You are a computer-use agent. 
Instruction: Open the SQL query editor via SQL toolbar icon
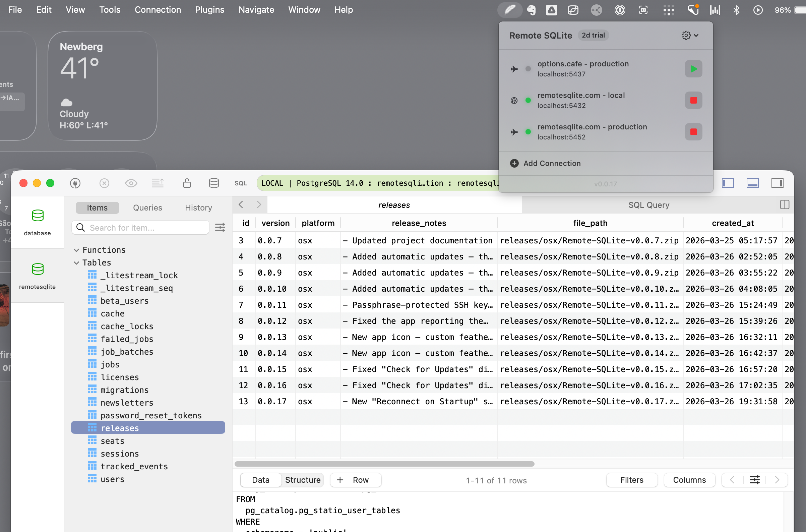tap(241, 183)
